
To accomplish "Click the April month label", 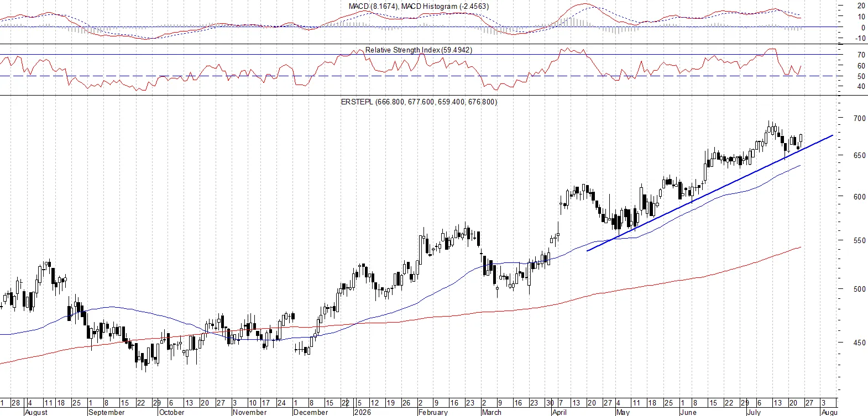I will click(560, 412).
